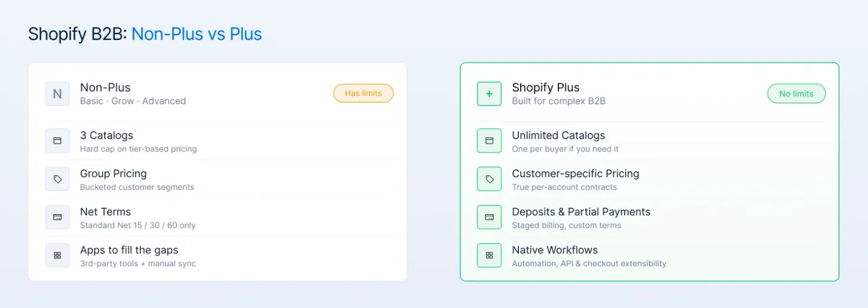Click the price tag icon beside Group Pricing

click(57, 179)
